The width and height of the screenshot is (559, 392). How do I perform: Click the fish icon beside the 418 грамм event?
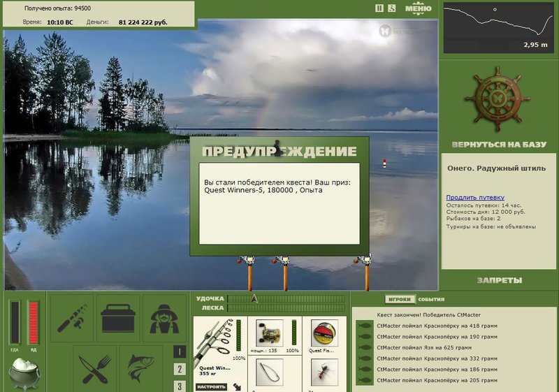pos(364,326)
